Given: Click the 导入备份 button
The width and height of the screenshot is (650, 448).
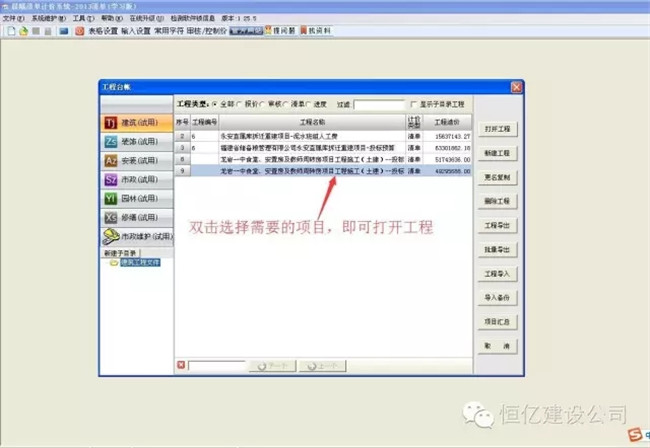Looking at the screenshot, I should tap(497, 298).
